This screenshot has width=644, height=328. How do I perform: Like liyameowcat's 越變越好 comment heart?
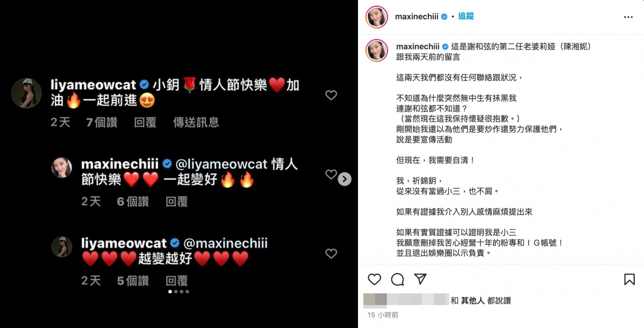pos(331,253)
